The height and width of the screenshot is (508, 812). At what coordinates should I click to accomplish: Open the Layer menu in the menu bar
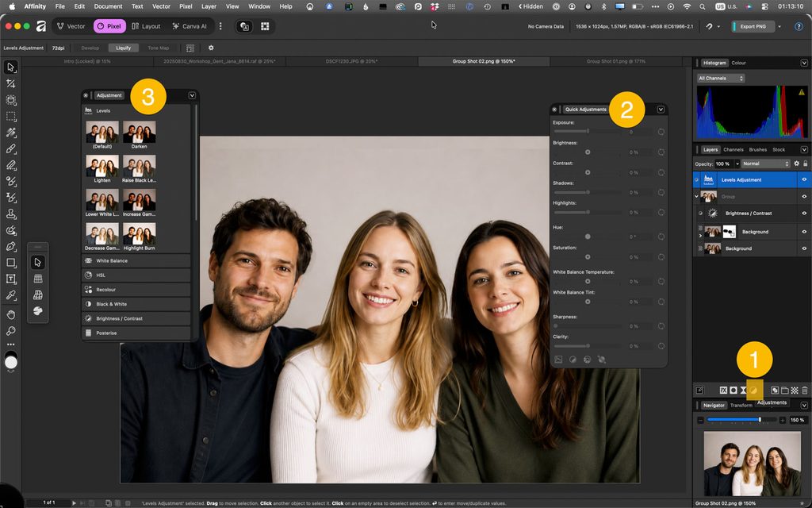click(209, 6)
